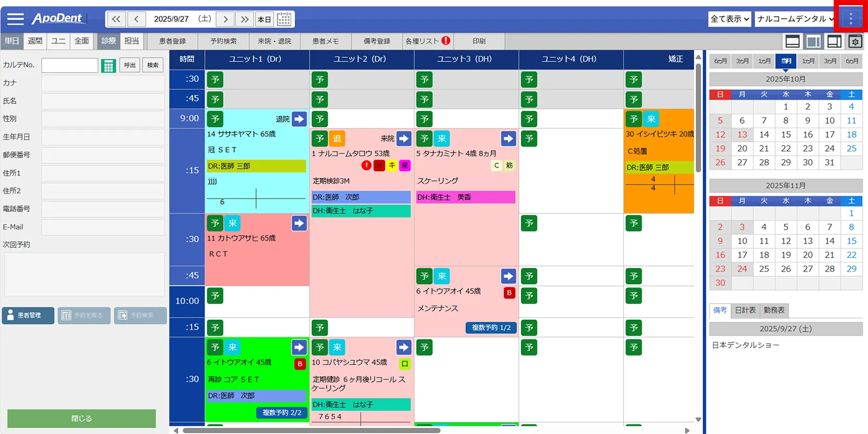868x434 pixels.
Task: Switch to the 日計表 tab
Action: click(x=745, y=310)
